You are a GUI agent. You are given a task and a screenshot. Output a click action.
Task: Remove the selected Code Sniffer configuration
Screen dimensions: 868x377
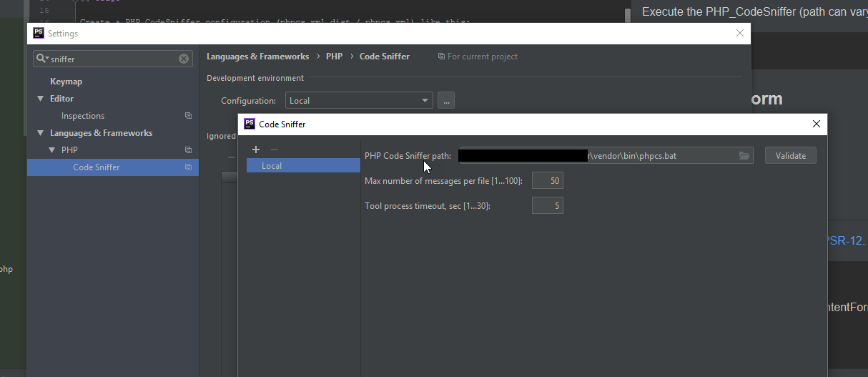pos(275,150)
